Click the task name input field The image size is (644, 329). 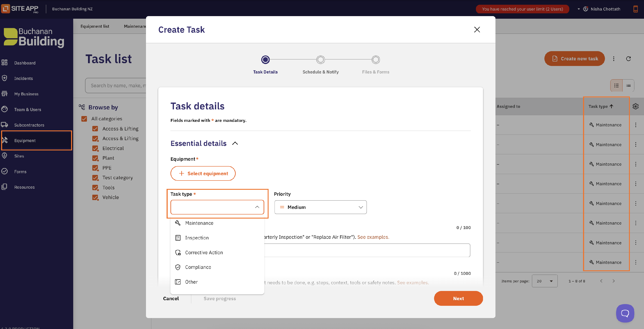point(367,250)
